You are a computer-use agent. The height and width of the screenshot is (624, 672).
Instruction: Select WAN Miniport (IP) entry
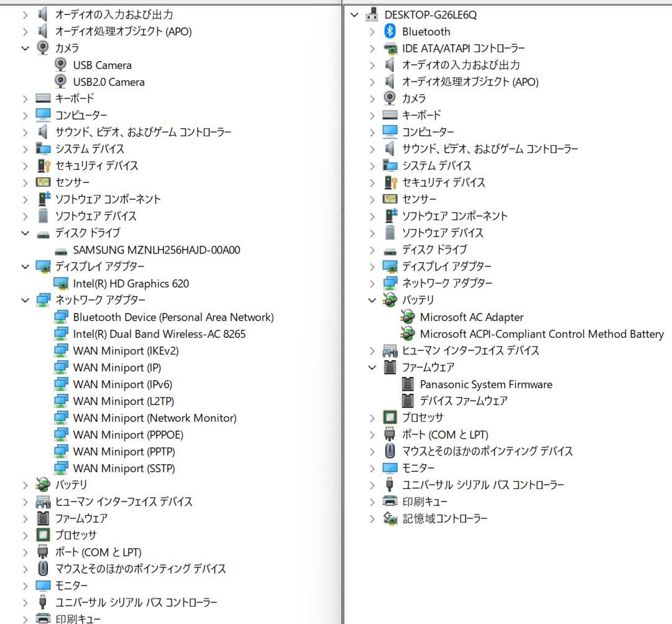pos(117,368)
